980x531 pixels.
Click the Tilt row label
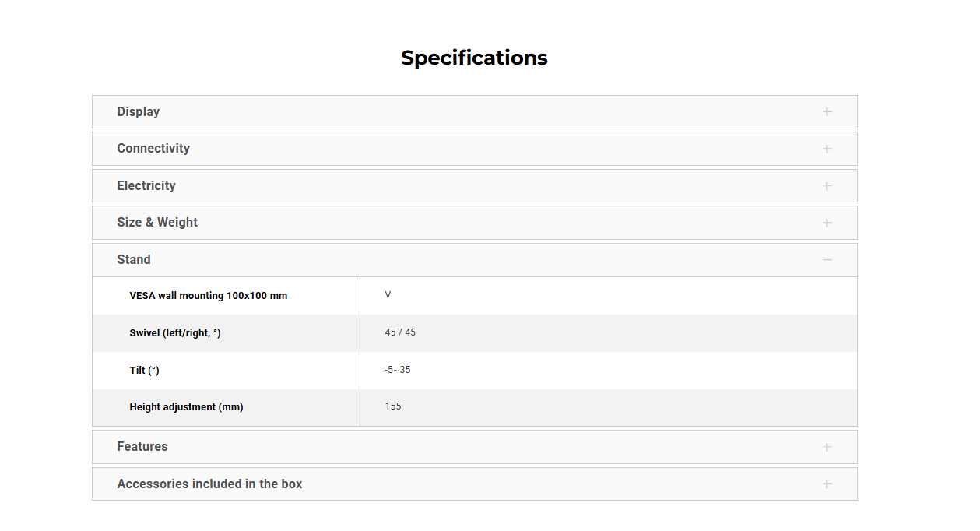144,371
